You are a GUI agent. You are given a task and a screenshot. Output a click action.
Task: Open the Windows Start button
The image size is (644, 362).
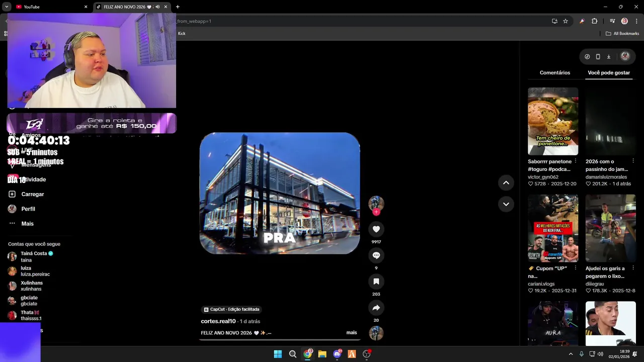click(278, 354)
